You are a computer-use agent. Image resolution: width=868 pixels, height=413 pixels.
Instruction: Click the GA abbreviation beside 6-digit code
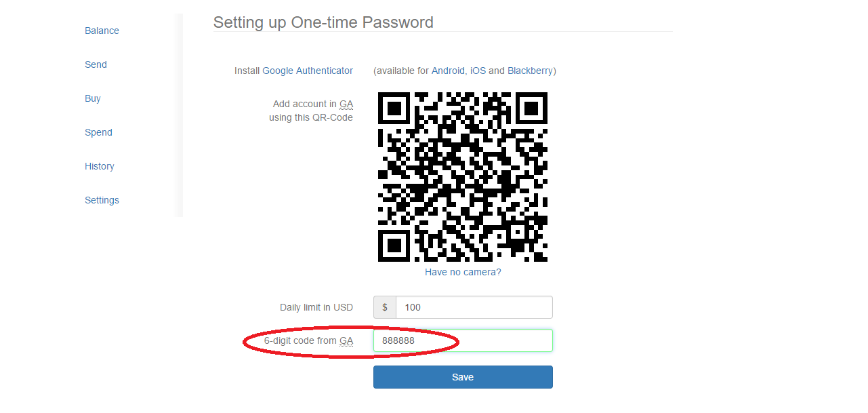(x=346, y=340)
